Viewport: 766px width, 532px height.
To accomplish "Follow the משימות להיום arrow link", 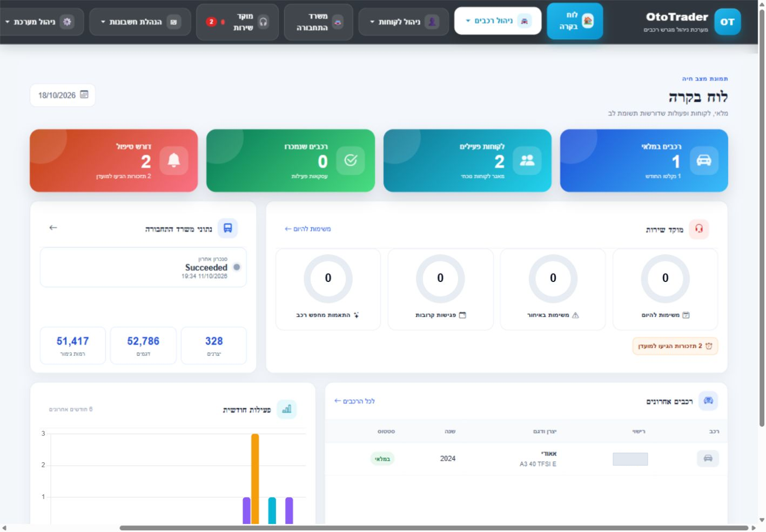I will (308, 229).
